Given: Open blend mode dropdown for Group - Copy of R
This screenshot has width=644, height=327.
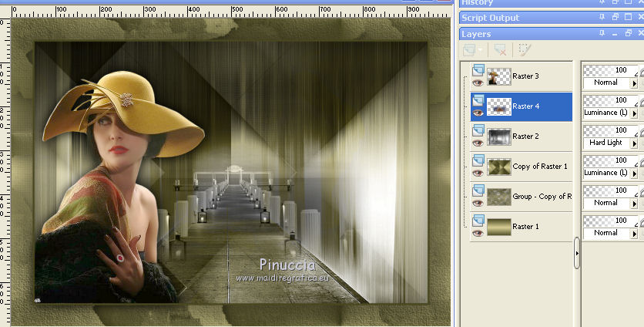Looking at the screenshot, I should [x=634, y=203].
